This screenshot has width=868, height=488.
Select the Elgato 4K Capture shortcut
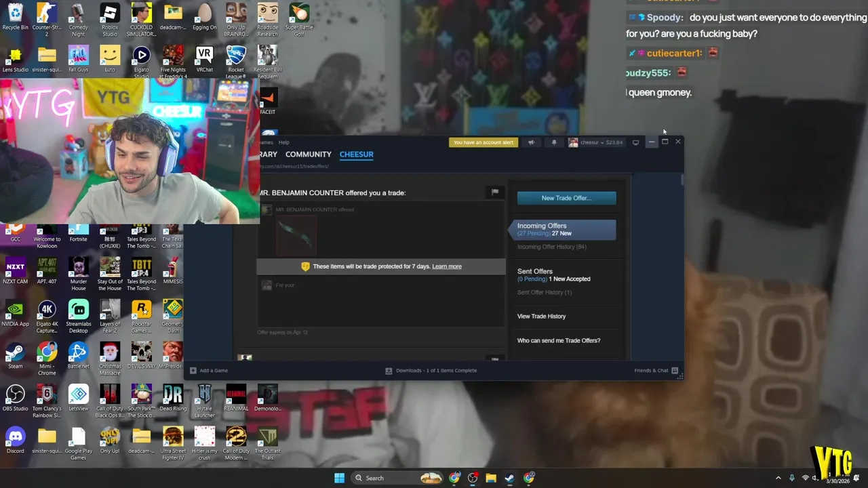tap(47, 316)
